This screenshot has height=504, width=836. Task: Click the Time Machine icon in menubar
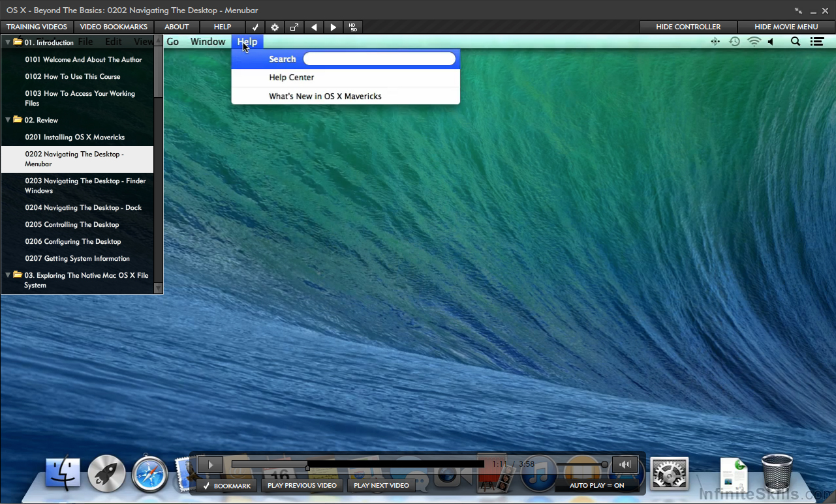click(735, 42)
